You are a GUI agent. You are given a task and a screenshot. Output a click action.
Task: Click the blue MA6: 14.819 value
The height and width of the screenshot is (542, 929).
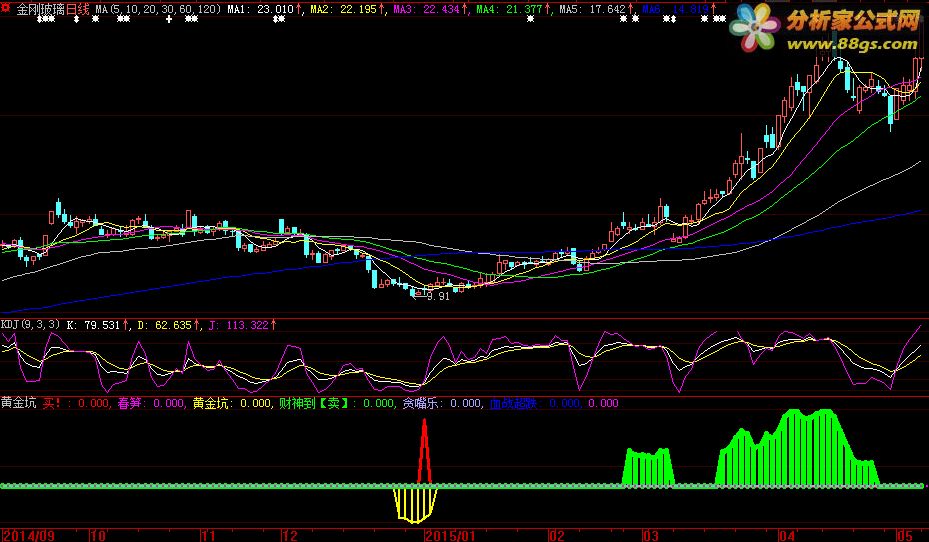point(675,9)
